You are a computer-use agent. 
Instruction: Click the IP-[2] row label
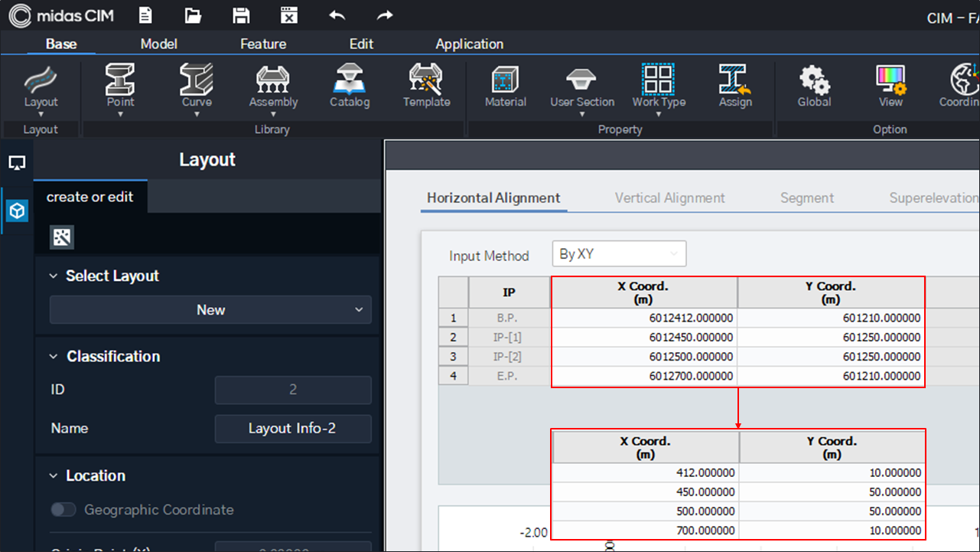tap(508, 357)
